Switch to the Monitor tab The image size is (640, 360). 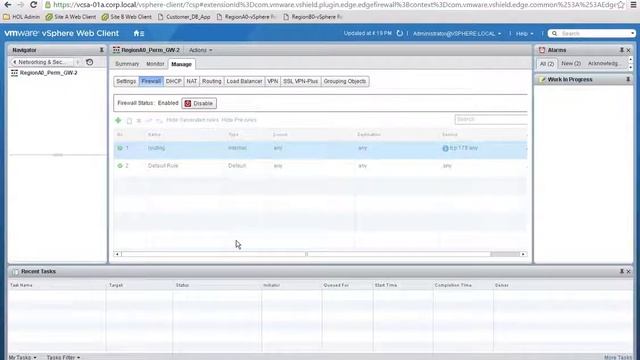point(155,64)
